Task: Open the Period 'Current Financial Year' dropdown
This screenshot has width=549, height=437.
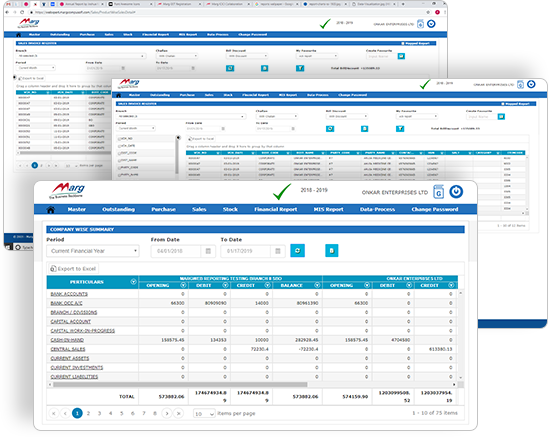Action: pos(93,251)
